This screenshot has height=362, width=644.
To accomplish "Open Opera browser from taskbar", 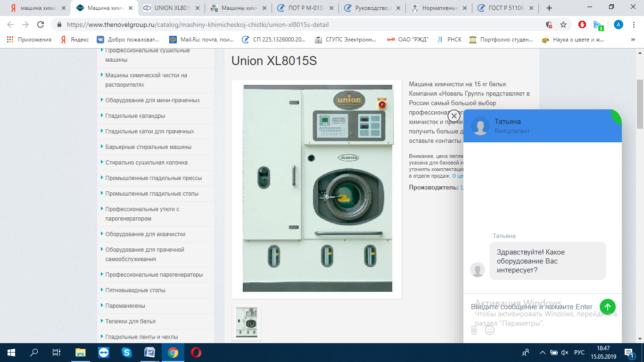I will 196,353.
